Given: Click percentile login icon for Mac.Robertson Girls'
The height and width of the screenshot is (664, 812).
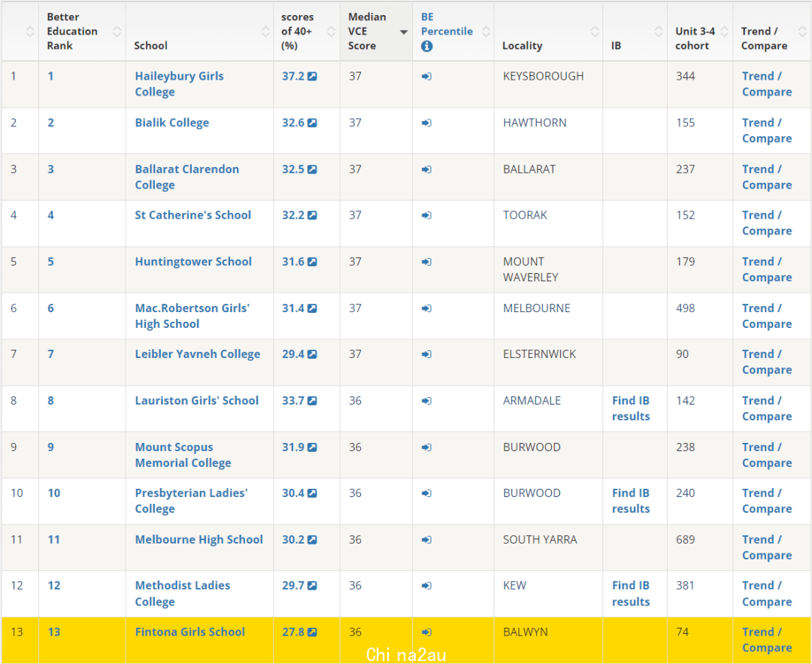Looking at the screenshot, I should 427,308.
